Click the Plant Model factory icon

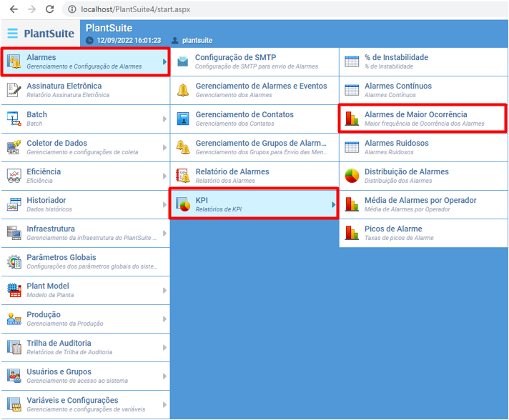pos(14,290)
